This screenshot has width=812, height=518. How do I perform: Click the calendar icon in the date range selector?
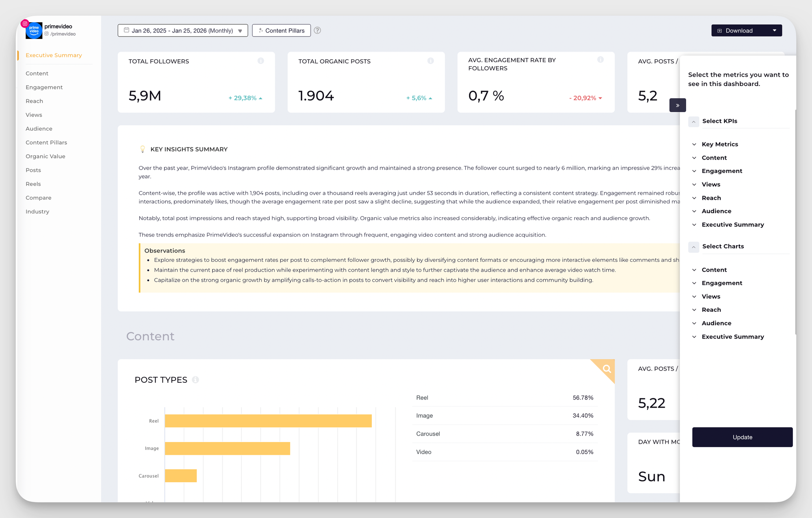pos(126,30)
